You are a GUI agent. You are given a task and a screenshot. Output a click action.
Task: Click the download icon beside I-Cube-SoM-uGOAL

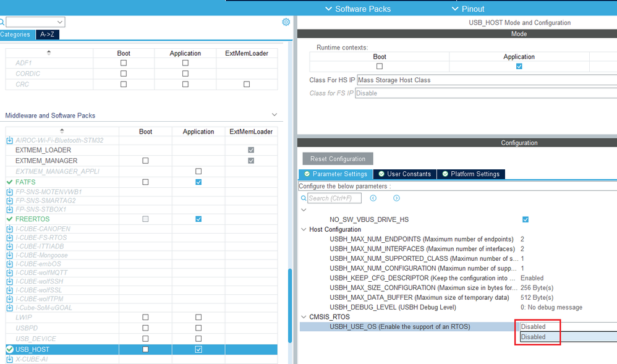point(10,307)
